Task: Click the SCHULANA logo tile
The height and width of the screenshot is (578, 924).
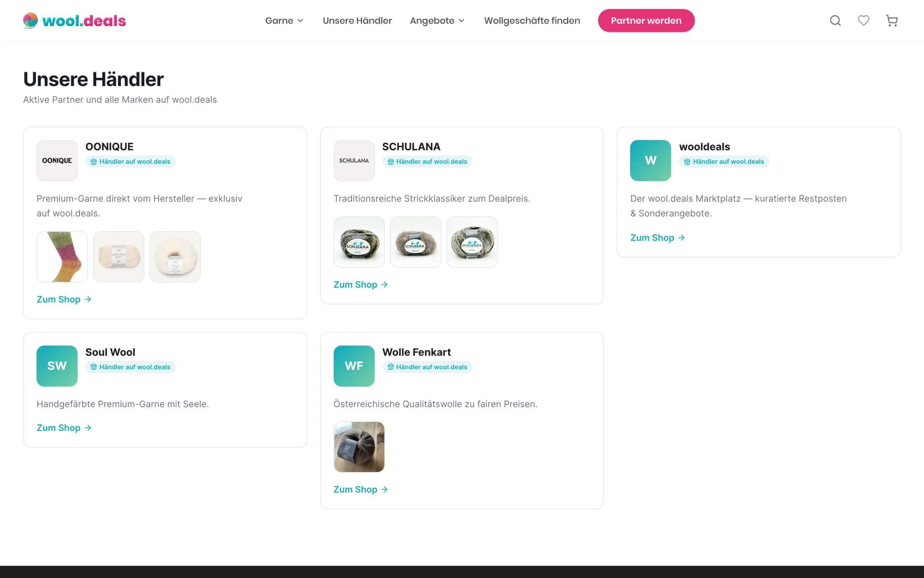Action: [354, 160]
